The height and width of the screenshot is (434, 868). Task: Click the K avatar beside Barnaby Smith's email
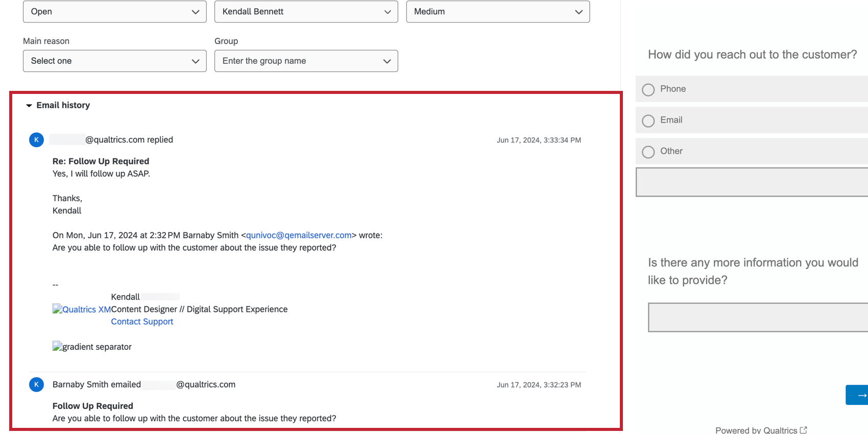click(x=36, y=384)
